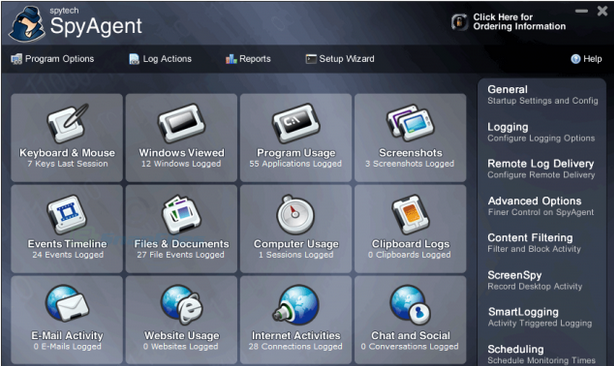Viewport: 614px width, 366px height.
Task: Open the Program Usage console icon
Action: click(x=296, y=123)
